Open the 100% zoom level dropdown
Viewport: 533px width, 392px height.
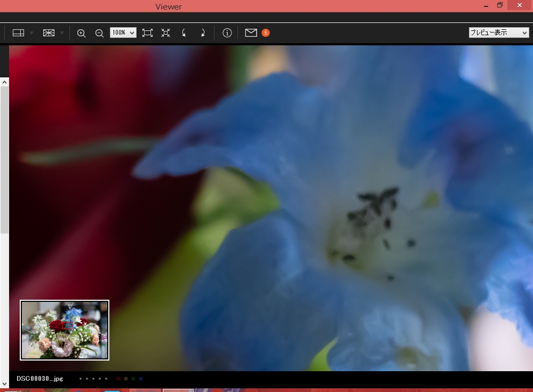tap(123, 33)
